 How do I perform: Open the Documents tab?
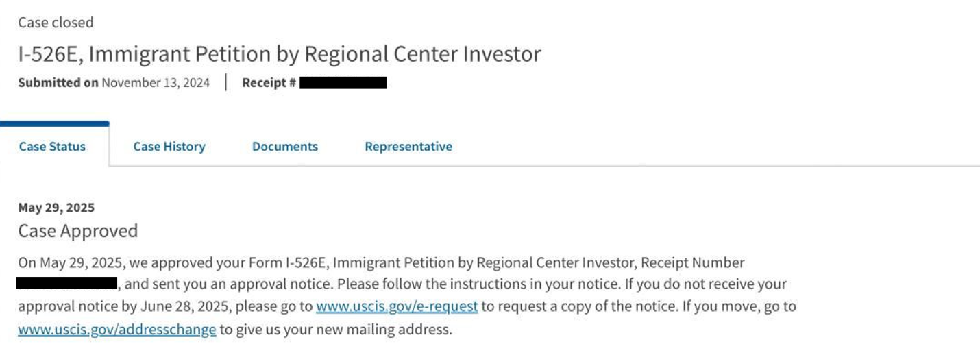[x=284, y=147]
